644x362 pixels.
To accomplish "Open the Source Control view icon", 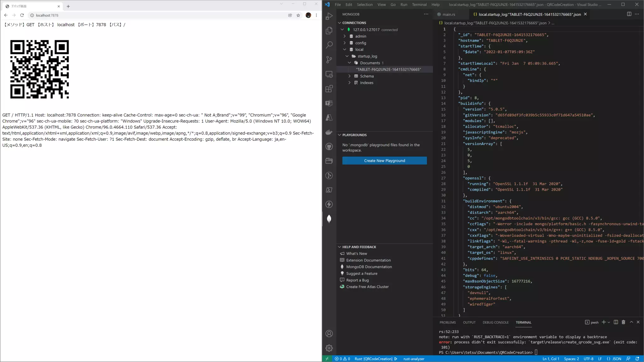I will pyautogui.click(x=329, y=59).
